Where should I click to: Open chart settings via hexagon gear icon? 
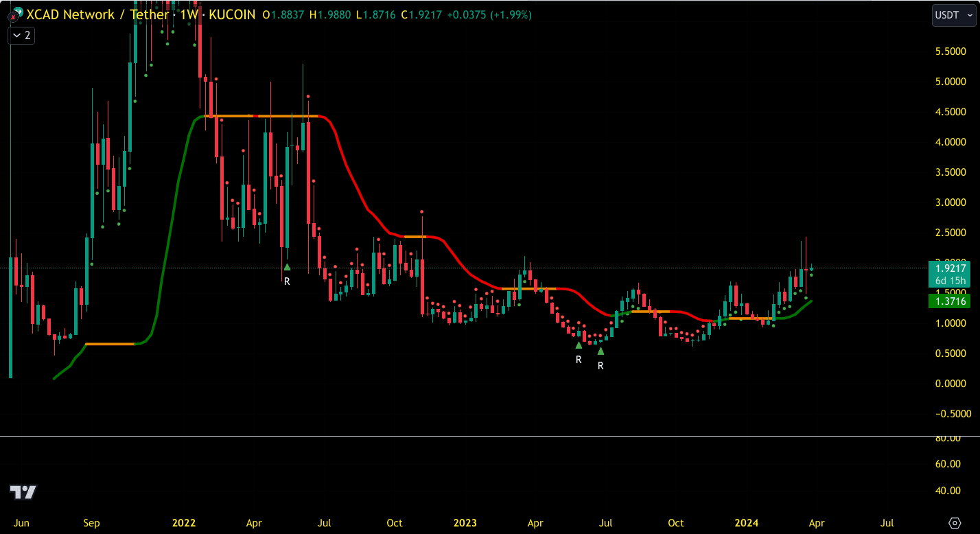coord(955,523)
